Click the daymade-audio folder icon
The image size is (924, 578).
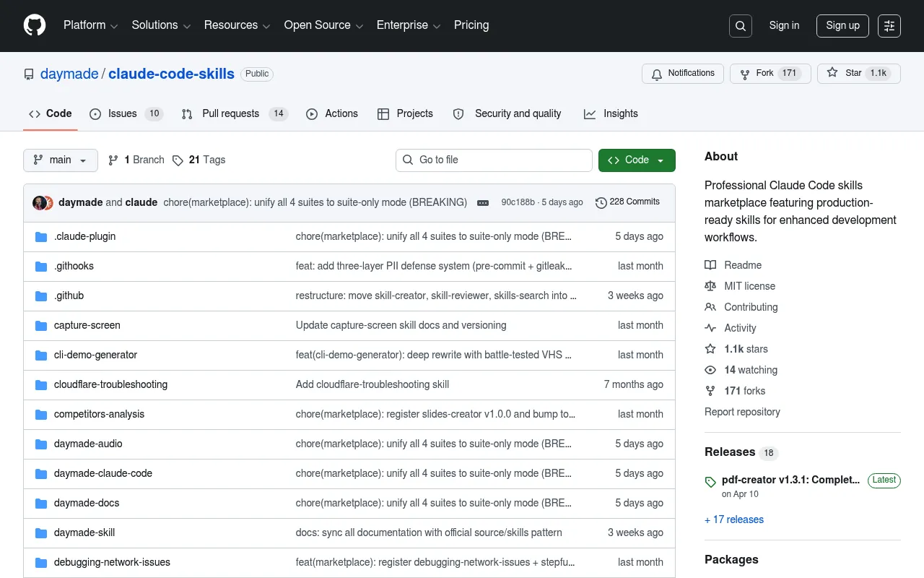(x=41, y=444)
